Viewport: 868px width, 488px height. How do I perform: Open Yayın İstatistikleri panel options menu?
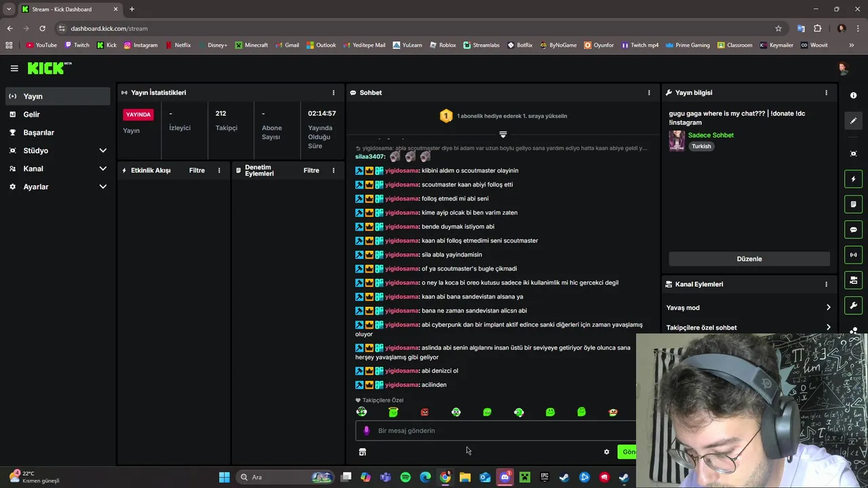pos(333,93)
